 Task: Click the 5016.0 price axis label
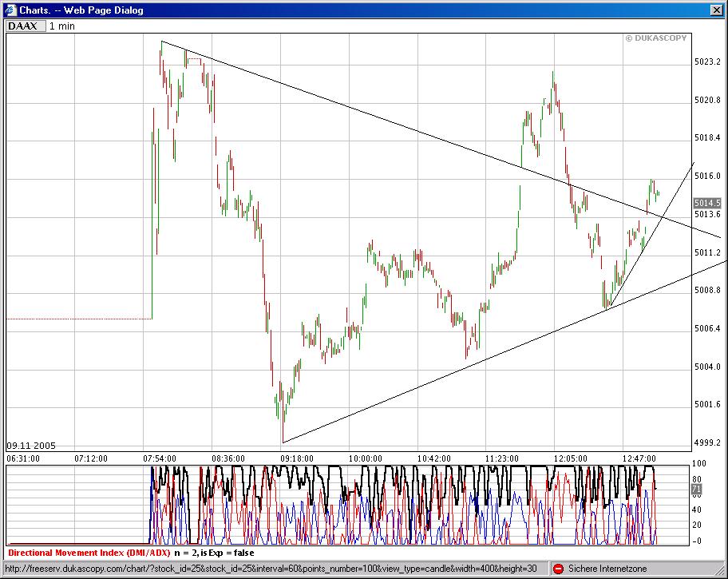click(x=707, y=176)
